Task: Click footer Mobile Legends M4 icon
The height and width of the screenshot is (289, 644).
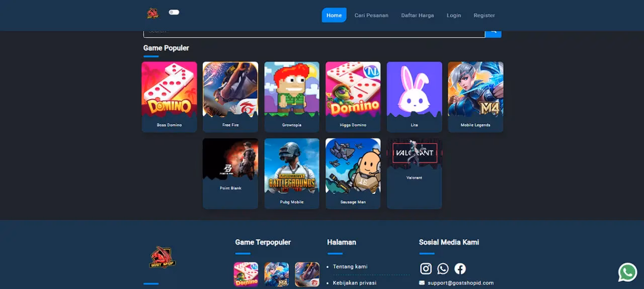Action: (277, 274)
